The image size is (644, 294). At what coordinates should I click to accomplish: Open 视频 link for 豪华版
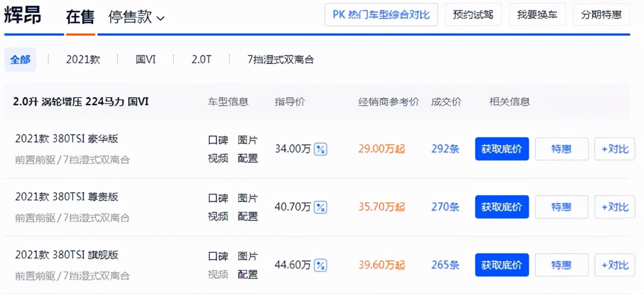tap(218, 159)
